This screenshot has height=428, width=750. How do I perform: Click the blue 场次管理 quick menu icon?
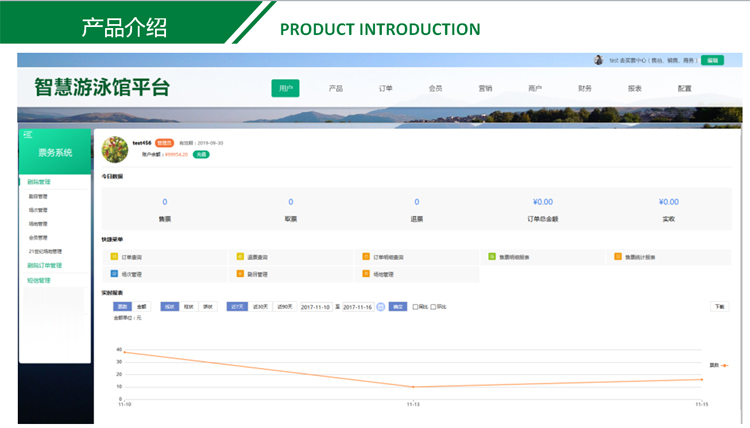pos(114,274)
